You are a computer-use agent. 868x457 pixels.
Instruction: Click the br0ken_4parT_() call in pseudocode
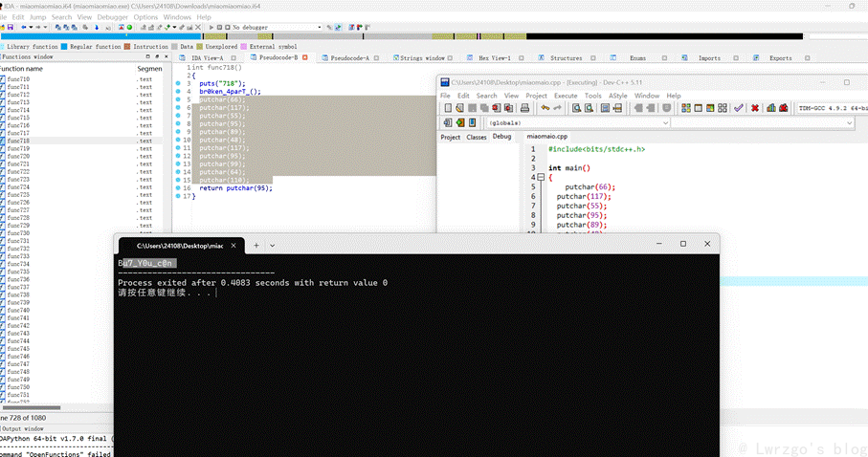click(x=230, y=92)
